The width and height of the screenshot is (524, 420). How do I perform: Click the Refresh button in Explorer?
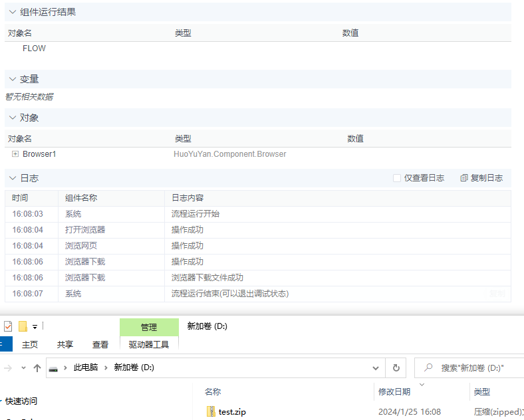coord(396,368)
